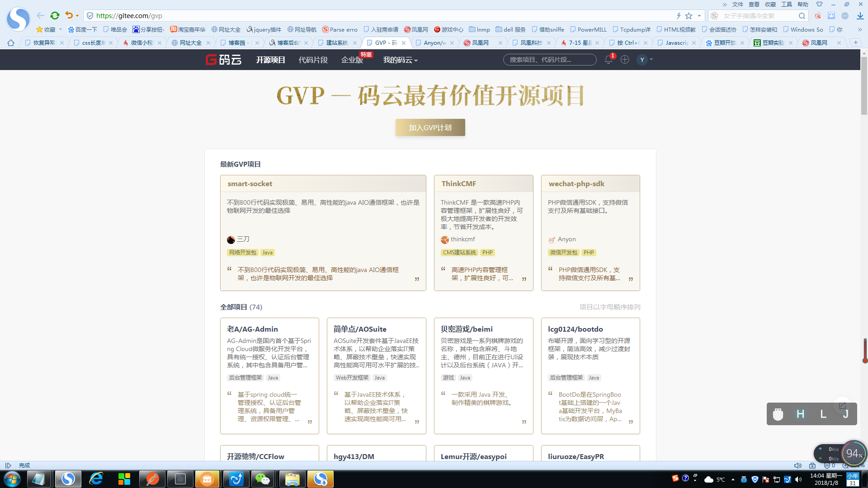Open the lcg0124/bootdo project
The width and height of the screenshot is (868, 488).
tap(575, 329)
